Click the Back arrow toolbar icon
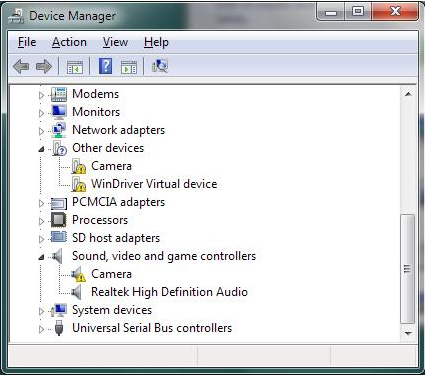 coord(21,66)
